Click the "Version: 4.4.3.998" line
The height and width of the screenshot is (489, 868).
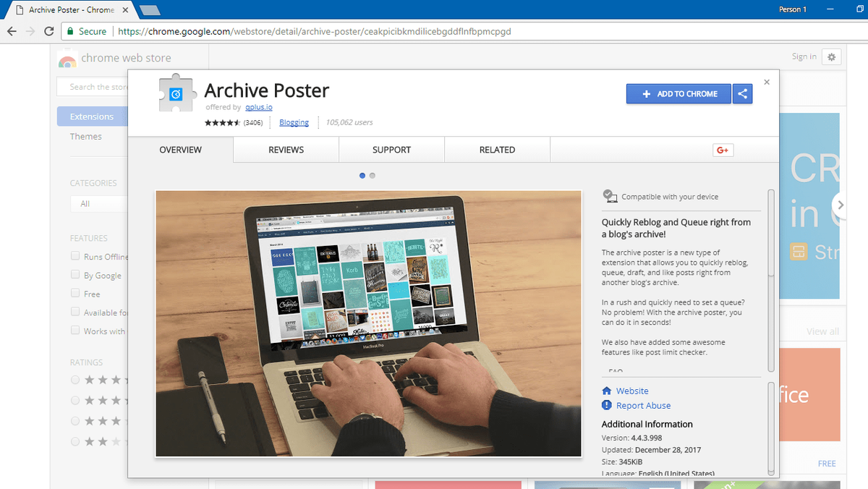[x=631, y=438]
